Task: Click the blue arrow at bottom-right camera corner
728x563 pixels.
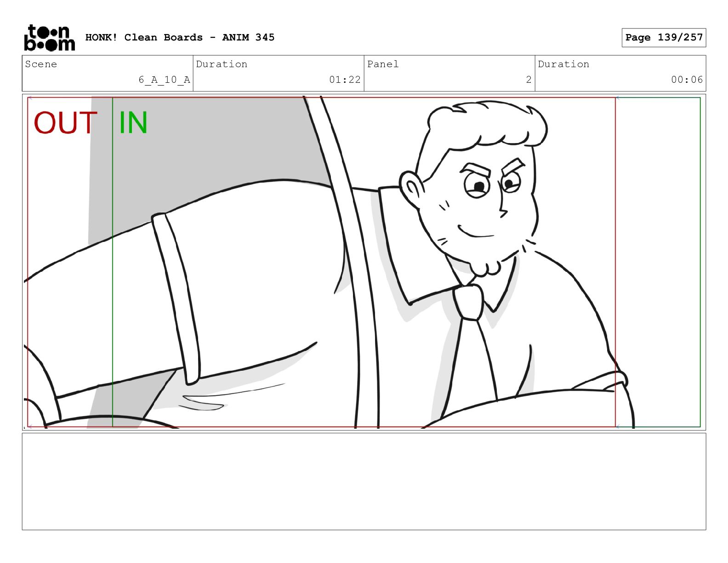Action: coord(618,426)
